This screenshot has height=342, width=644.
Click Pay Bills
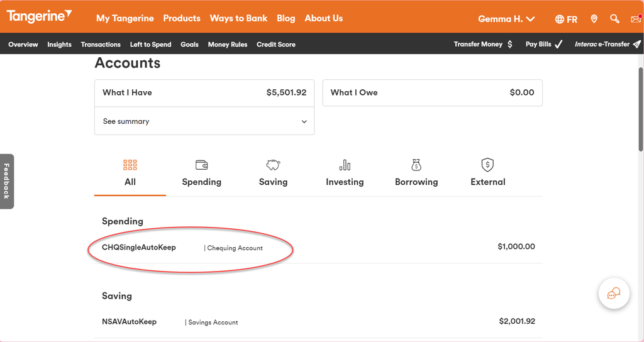544,45
